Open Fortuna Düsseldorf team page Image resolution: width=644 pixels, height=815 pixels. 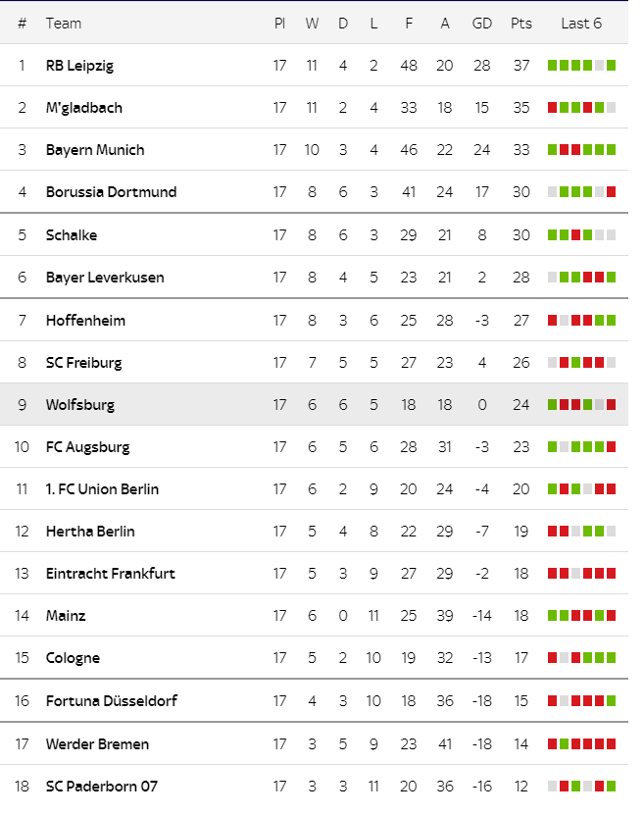point(112,700)
